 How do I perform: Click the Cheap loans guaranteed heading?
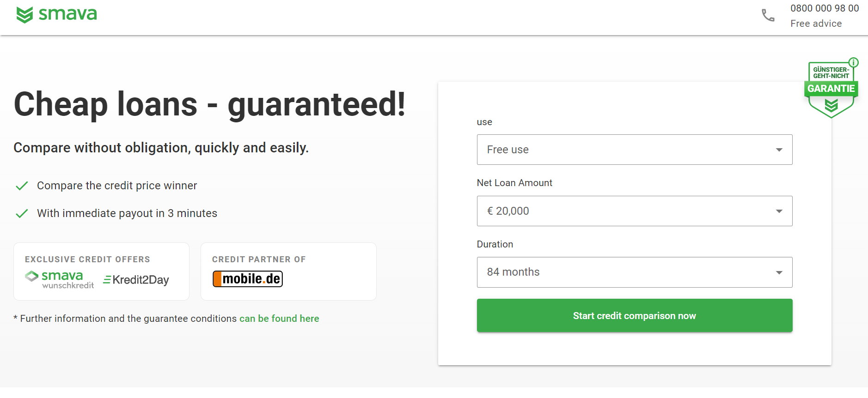click(x=209, y=104)
